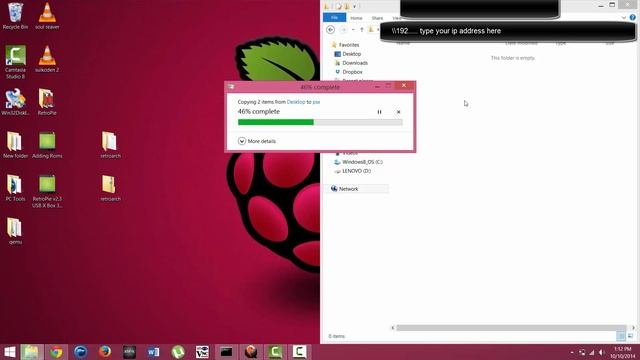The image size is (640, 360).
Task: Click the '0 items' status text
Action: coord(337,336)
